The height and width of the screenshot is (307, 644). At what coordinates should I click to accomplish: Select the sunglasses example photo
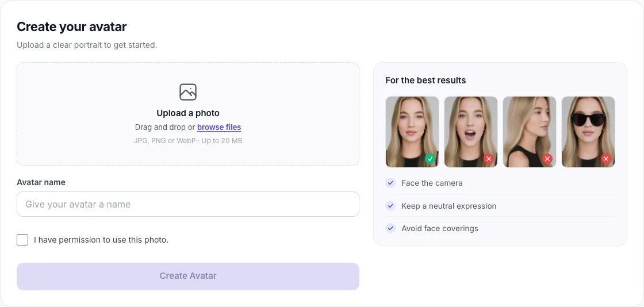(588, 132)
